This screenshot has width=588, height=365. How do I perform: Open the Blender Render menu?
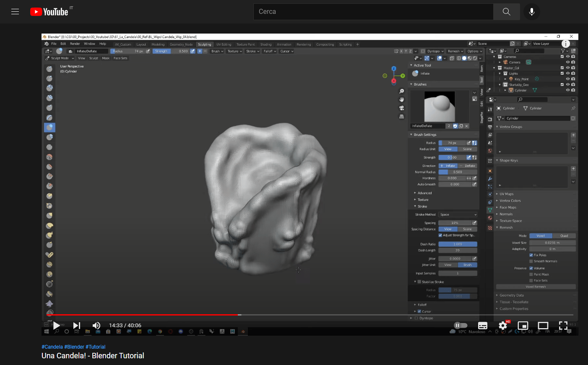(x=75, y=44)
